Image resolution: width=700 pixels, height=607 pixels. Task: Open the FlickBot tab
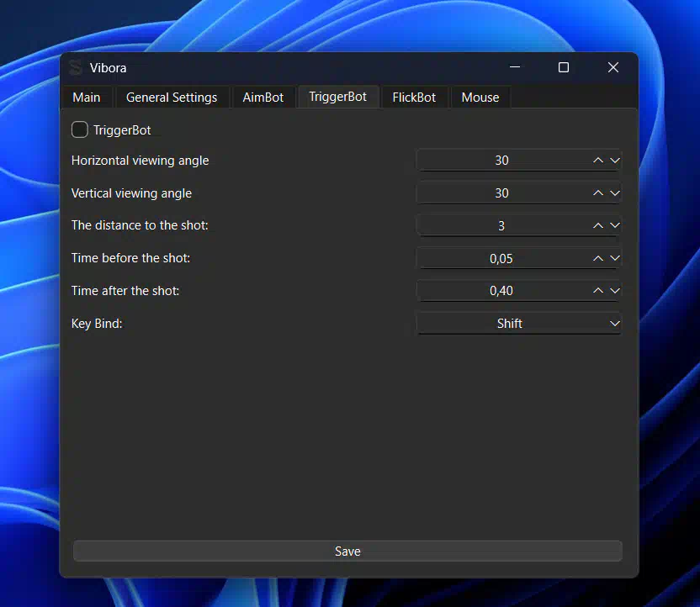coord(414,97)
